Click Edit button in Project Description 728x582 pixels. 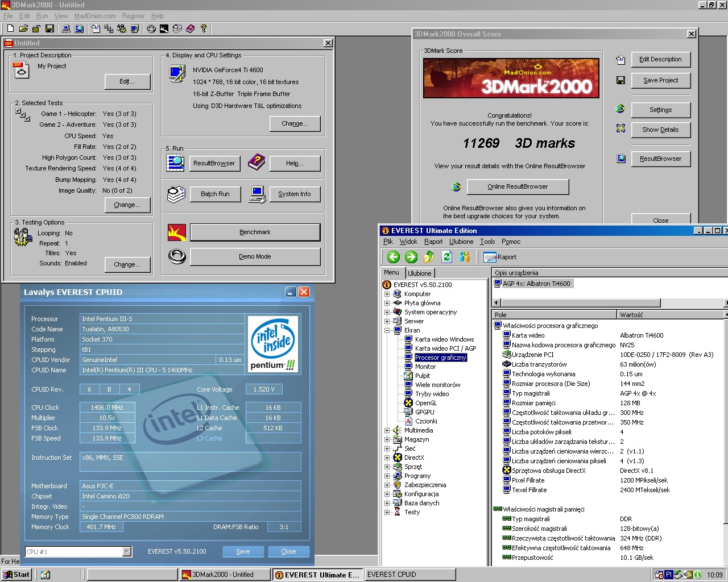pos(127,82)
